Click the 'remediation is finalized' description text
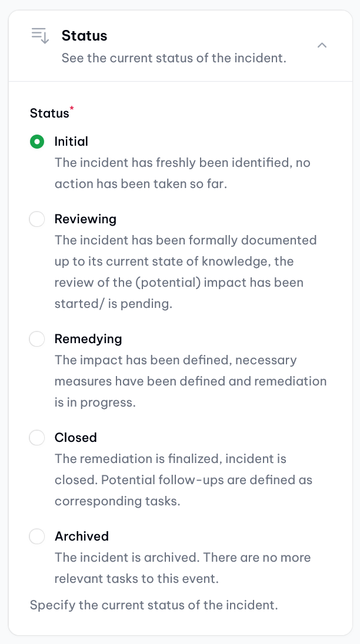Screen dimensions: 360x644 [184, 479]
